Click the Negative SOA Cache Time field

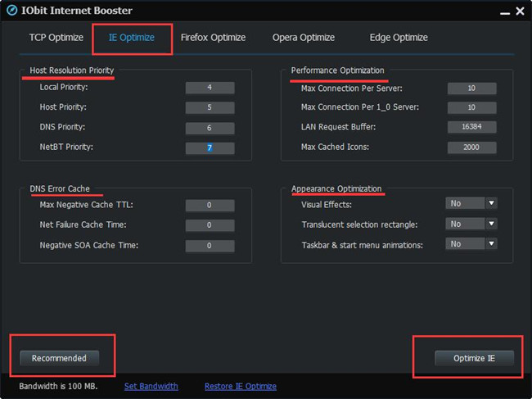coord(210,246)
